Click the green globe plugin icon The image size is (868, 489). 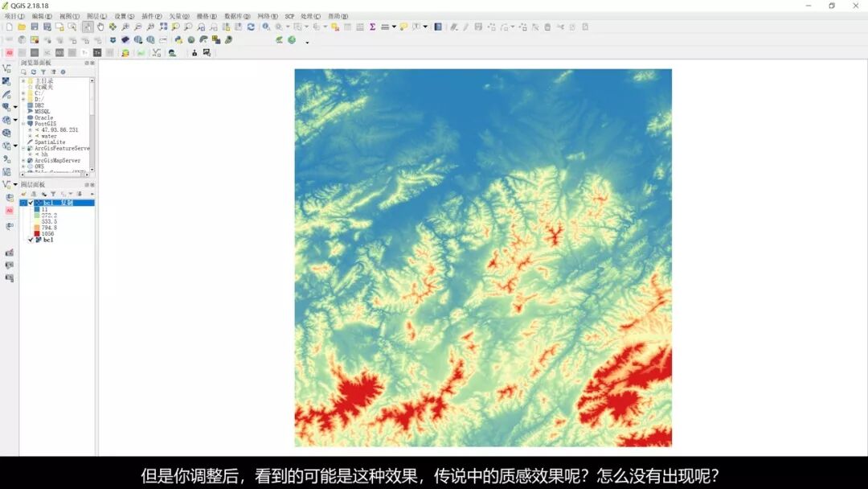tap(291, 40)
